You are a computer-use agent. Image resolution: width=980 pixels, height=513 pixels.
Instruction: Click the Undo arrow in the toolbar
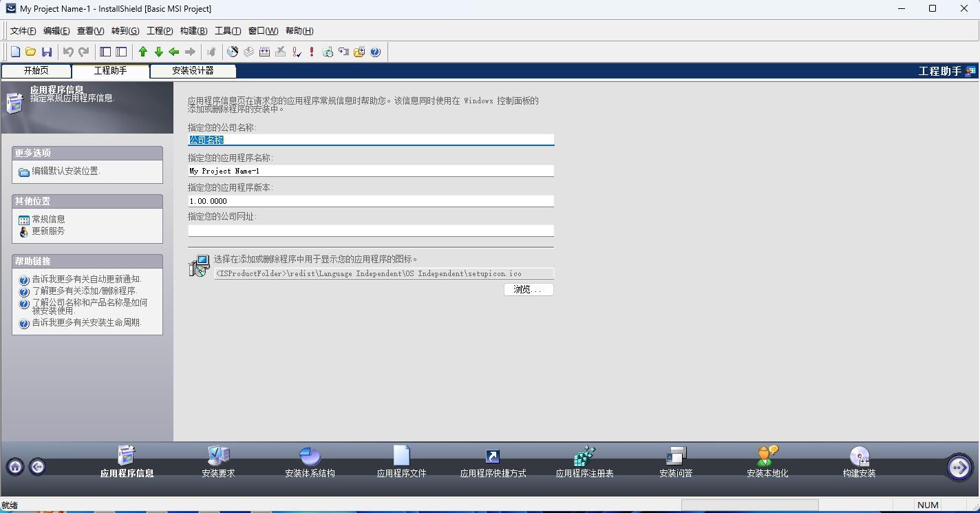68,52
